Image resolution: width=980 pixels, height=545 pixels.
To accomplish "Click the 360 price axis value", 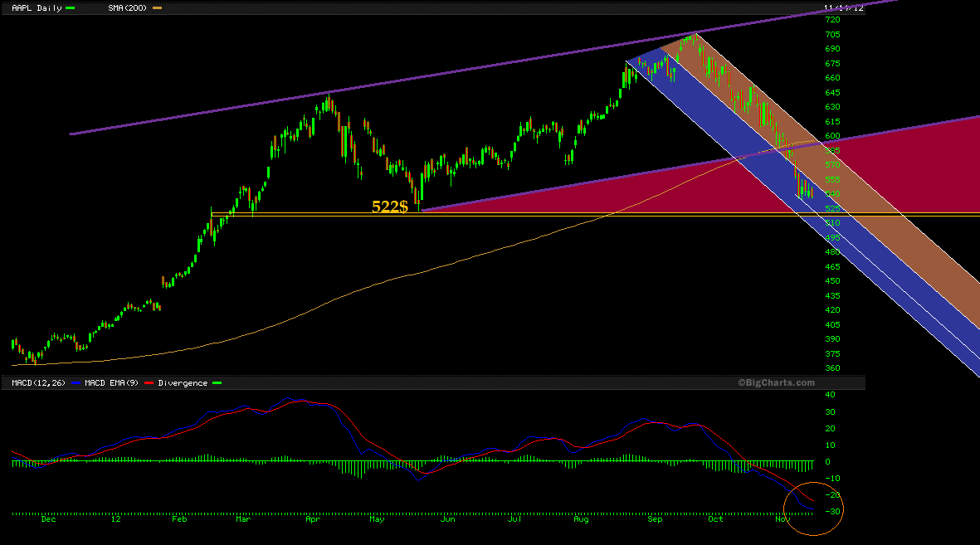I will coord(832,368).
